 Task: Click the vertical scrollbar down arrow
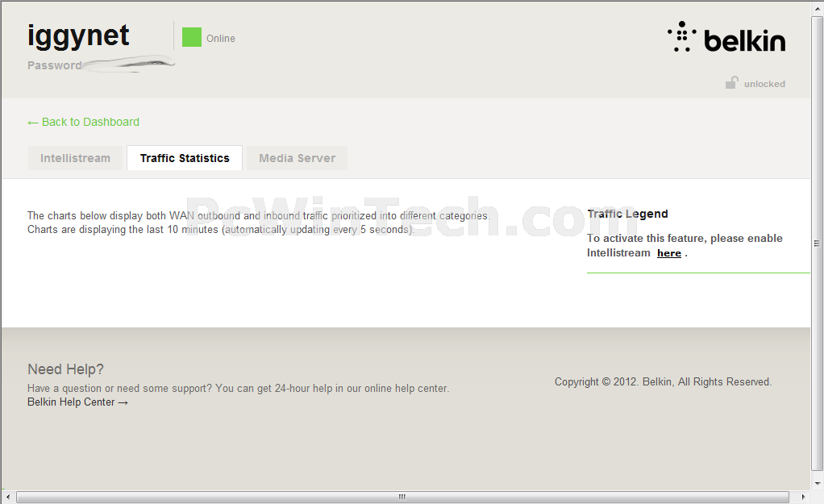817,484
